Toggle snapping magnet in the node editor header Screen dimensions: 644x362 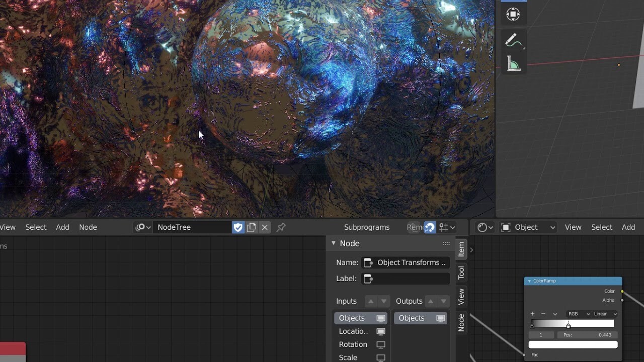(x=430, y=227)
